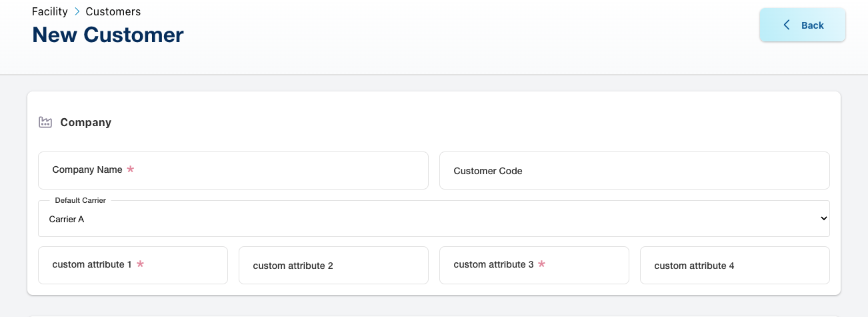This screenshot has width=868, height=317.
Task: Click the asterisk on custom attribute 3
Action: click(541, 264)
